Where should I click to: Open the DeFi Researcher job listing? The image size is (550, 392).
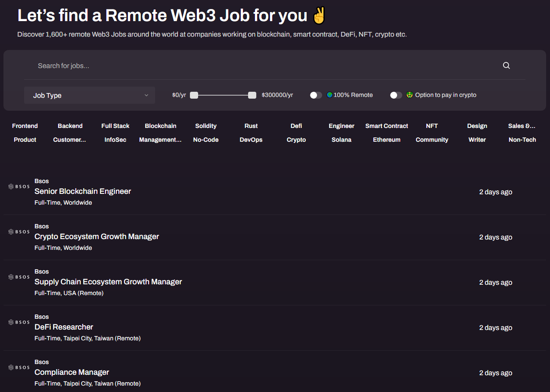[x=64, y=327]
